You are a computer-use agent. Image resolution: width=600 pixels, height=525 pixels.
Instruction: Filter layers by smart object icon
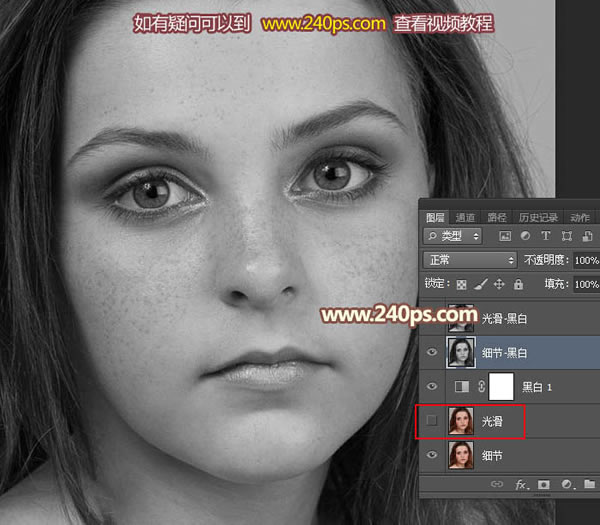coord(587,236)
